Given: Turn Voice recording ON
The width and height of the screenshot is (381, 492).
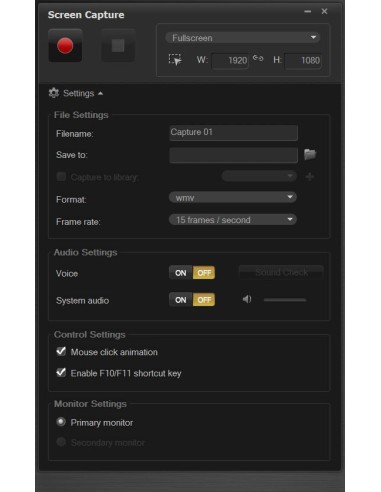Looking at the screenshot, I should click(x=181, y=273).
